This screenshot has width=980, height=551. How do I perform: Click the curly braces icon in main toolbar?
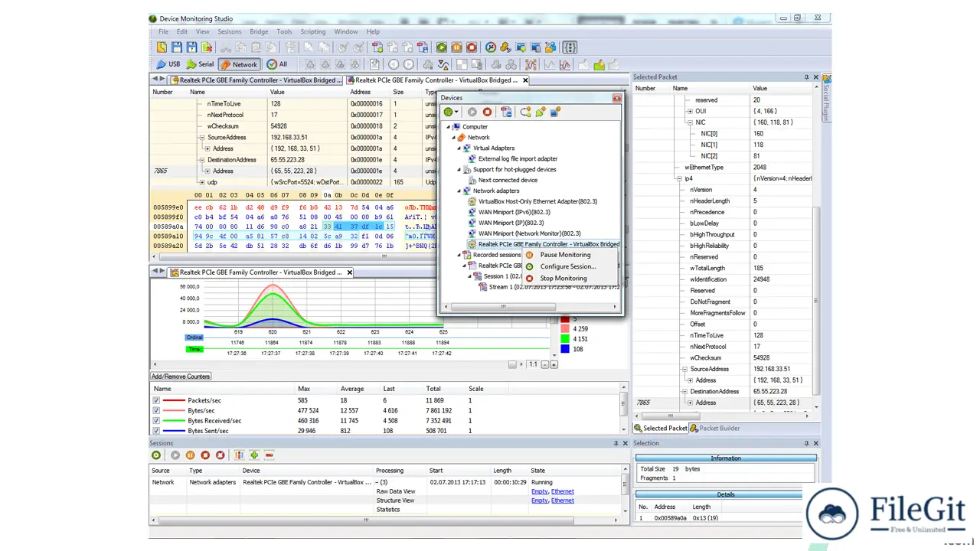pyautogui.click(x=570, y=47)
